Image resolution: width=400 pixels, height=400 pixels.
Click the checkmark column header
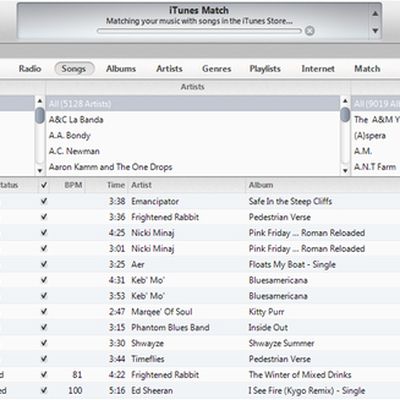click(44, 185)
